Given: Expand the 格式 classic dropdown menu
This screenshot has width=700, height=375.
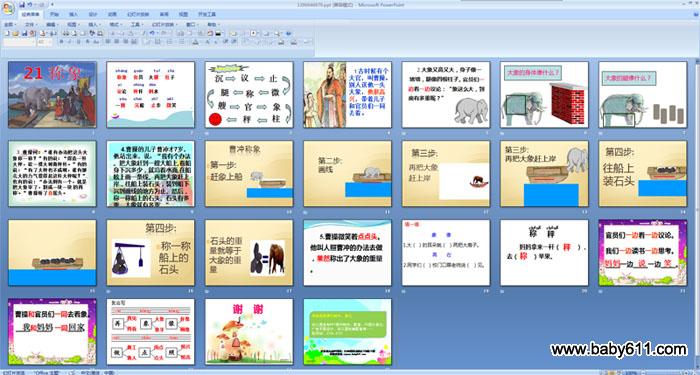Looking at the screenshot, I should pyautogui.click(x=116, y=25).
